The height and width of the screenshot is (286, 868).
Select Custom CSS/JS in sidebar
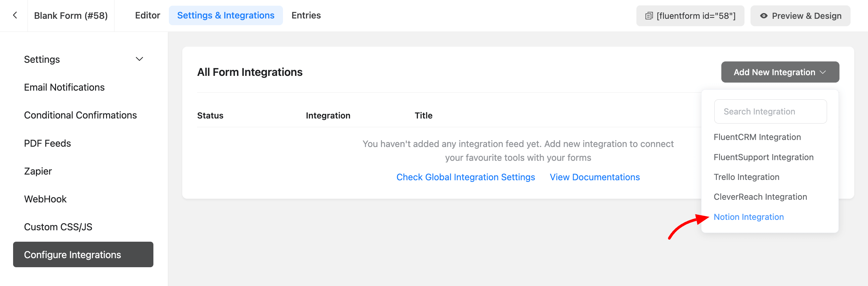point(58,227)
